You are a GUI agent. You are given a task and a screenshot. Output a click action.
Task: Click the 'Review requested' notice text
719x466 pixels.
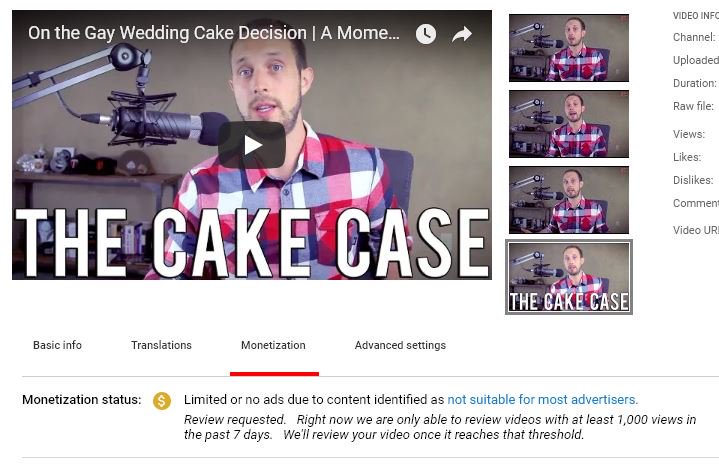235,419
